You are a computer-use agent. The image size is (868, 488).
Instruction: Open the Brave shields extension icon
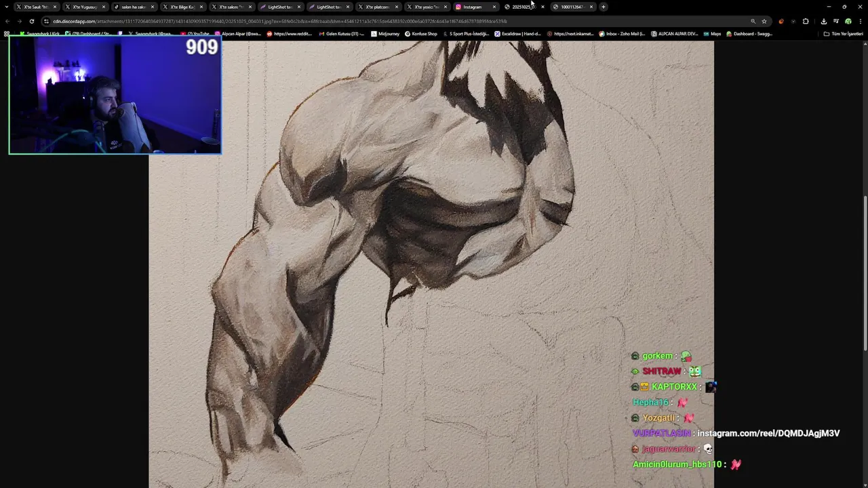point(781,21)
